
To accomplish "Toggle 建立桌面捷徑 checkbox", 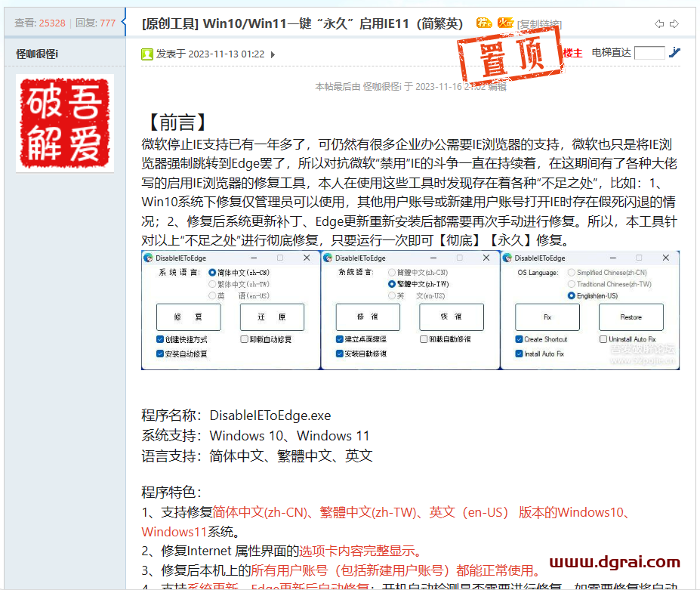I will click(x=361, y=339).
